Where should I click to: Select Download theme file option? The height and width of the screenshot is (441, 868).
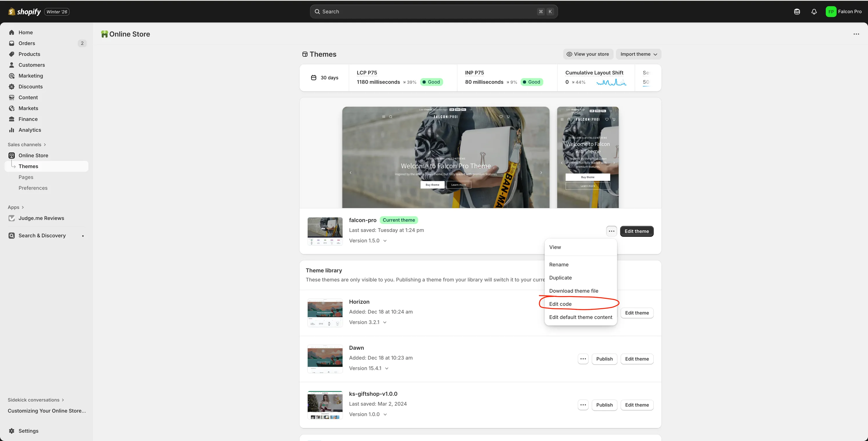click(x=573, y=291)
